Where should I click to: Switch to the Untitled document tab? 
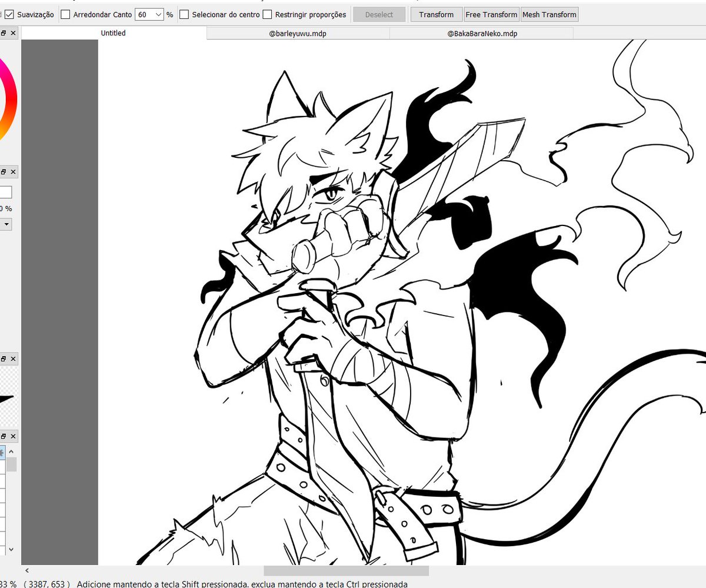pos(114,33)
